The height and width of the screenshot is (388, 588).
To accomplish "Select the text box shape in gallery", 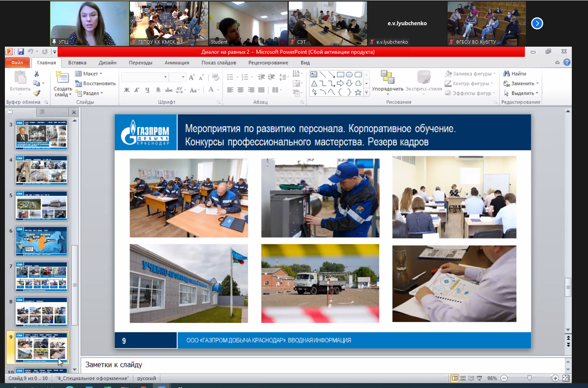I will 314,75.
